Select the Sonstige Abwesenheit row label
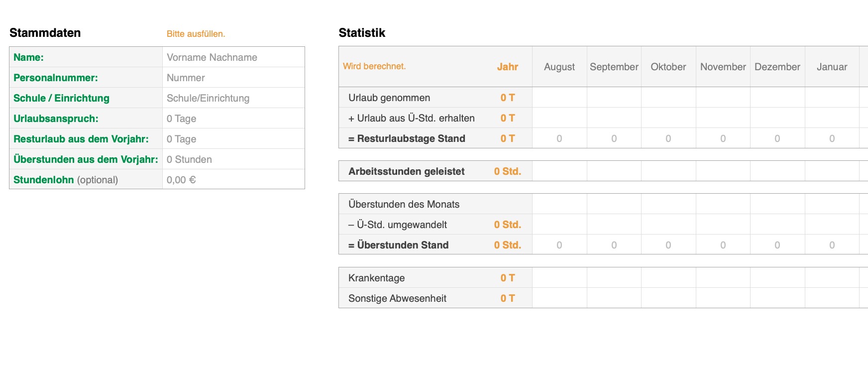The image size is (868, 365). pos(397,298)
